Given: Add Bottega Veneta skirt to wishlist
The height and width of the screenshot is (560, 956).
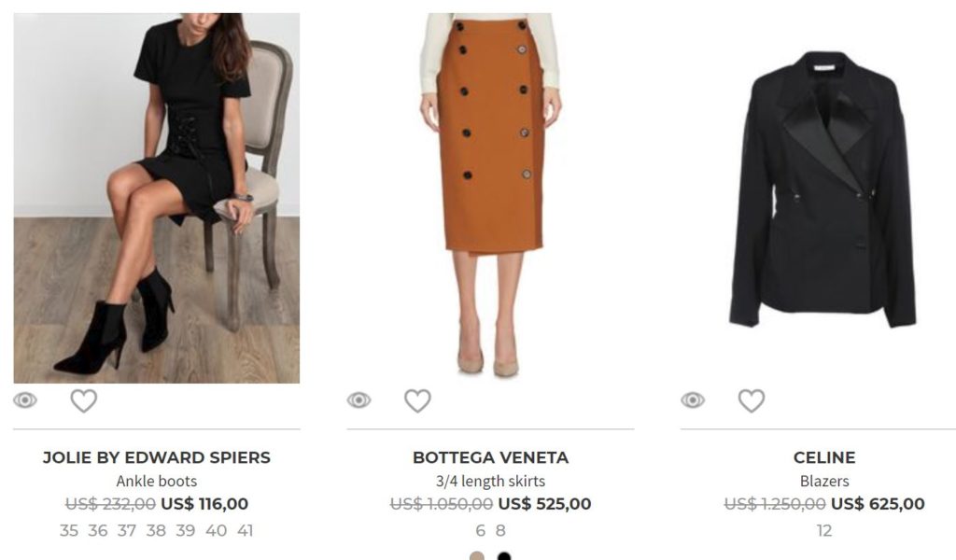Looking at the screenshot, I should [417, 401].
